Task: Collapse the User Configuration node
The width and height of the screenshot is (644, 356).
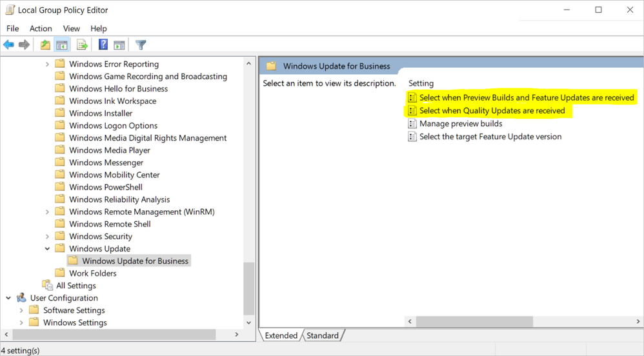Action: (x=8, y=298)
